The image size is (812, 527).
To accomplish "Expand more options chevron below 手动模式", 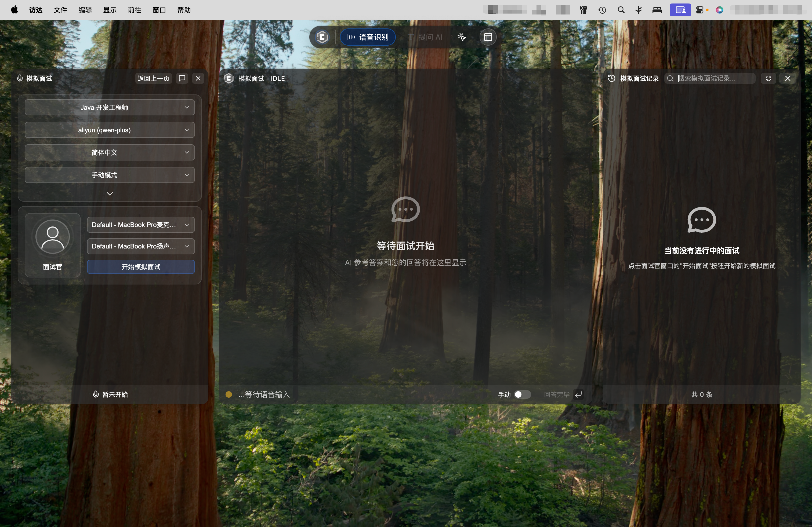I will (x=110, y=194).
